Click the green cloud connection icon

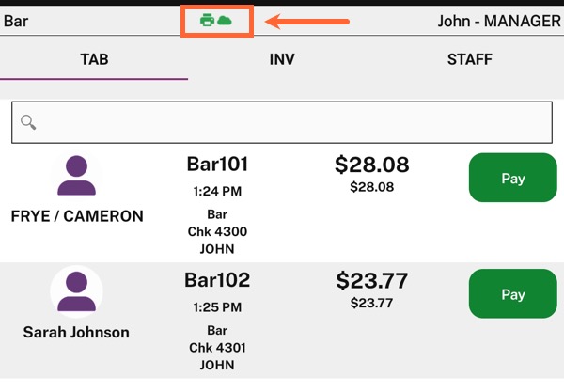point(225,21)
